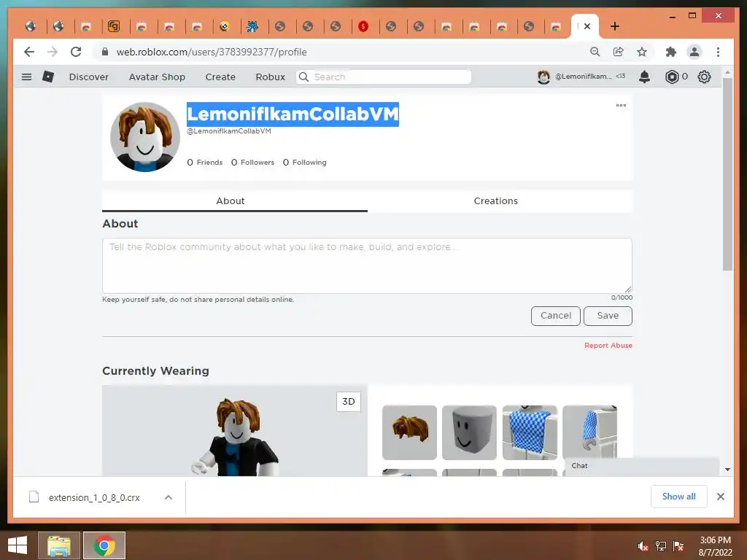Toggle the 3D avatar view
Viewport: 747px width, 560px height.
[x=349, y=402]
